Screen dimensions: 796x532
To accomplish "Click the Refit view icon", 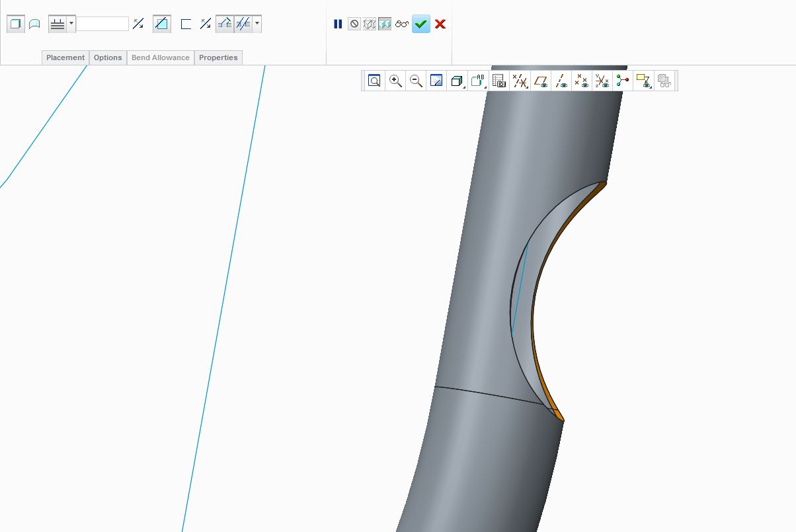I will pyautogui.click(x=374, y=81).
